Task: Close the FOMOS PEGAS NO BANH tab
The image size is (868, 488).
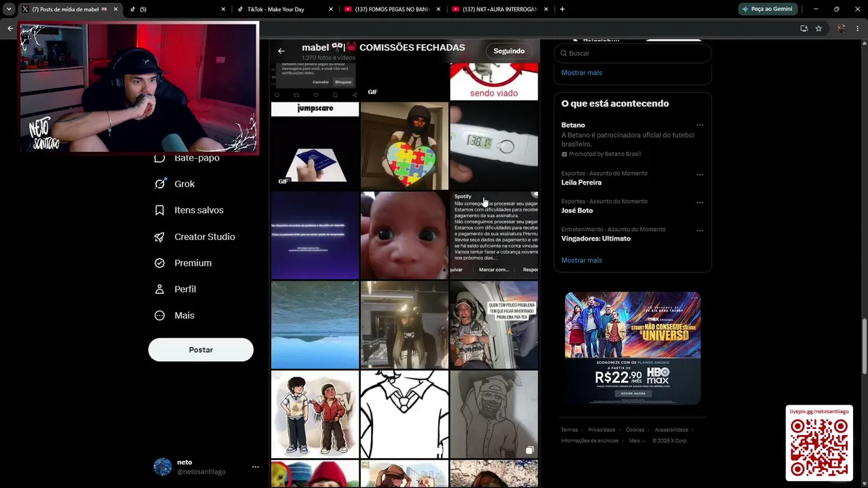Action: point(439,9)
